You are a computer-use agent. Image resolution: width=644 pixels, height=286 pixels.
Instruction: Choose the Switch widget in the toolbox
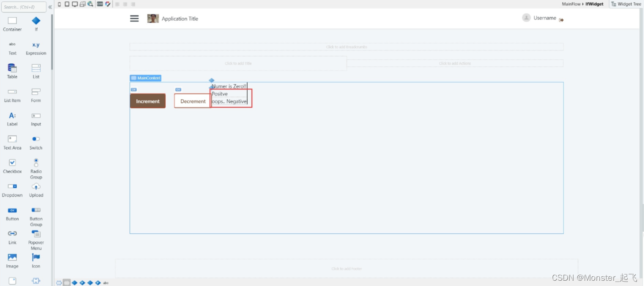pos(36,143)
